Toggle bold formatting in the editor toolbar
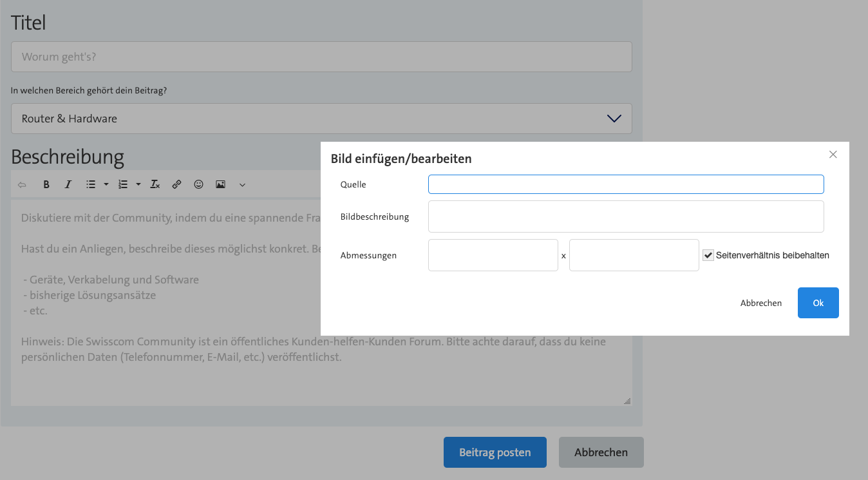The height and width of the screenshot is (480, 868). (x=46, y=185)
